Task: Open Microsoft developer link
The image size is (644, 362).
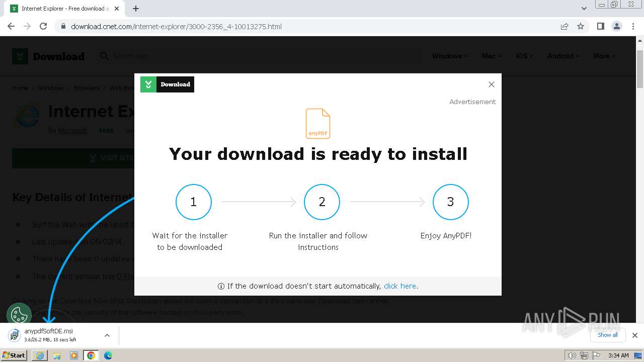Action: 72,131
